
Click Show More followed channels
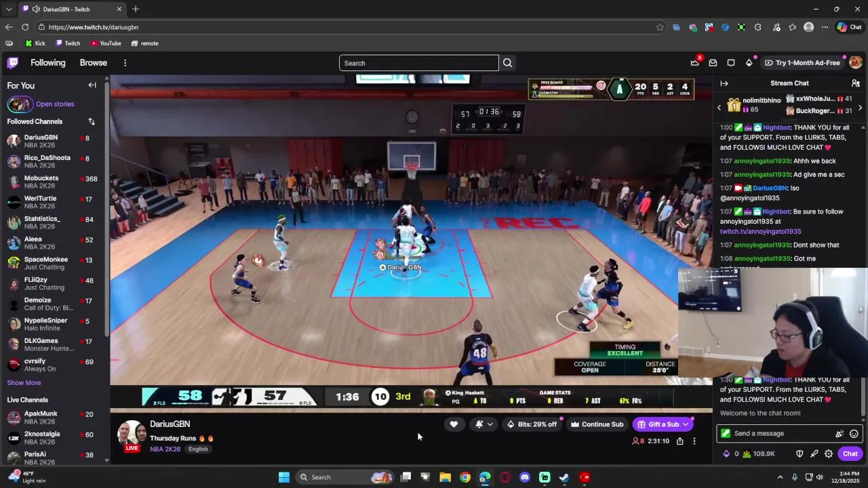[24, 383]
